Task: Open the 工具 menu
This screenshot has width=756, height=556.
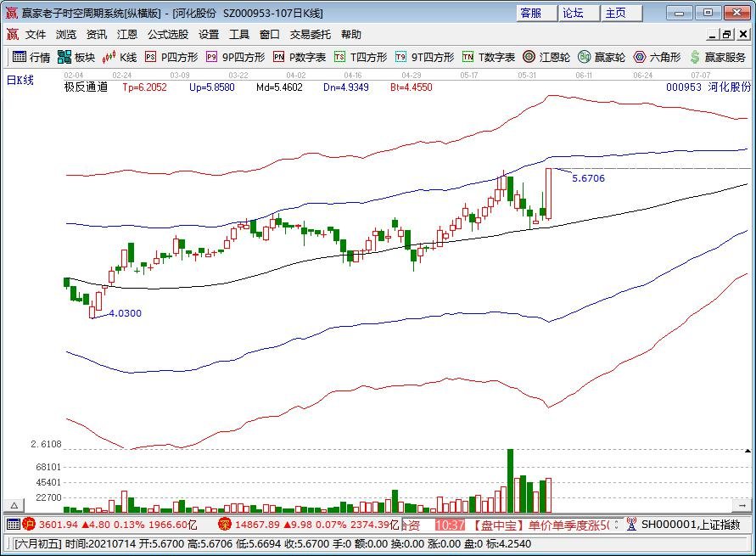Action: (x=239, y=35)
